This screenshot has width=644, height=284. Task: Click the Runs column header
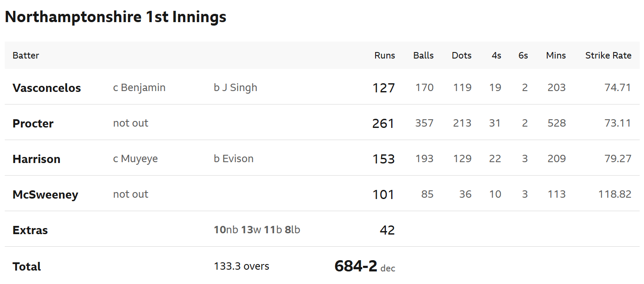[385, 55]
